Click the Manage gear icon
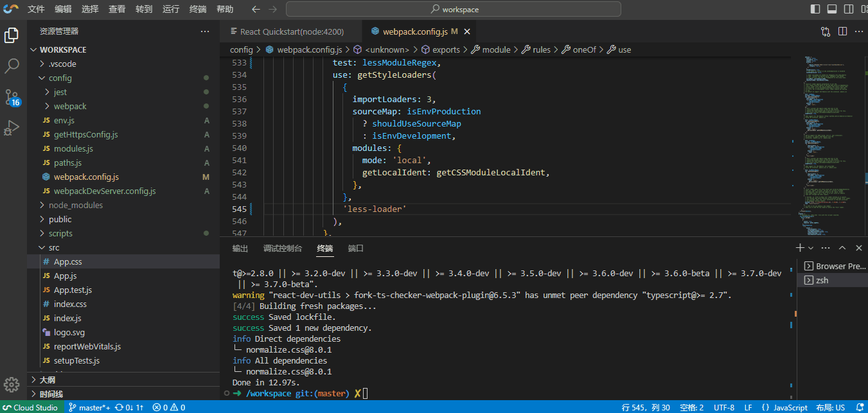 click(x=12, y=384)
